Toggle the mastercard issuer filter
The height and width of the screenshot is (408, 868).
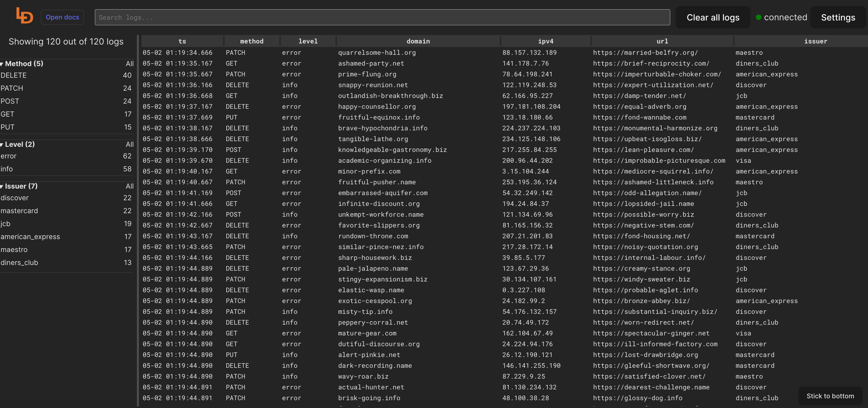(19, 211)
